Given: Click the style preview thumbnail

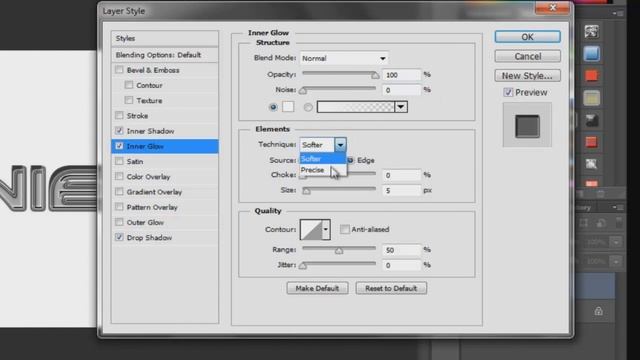Looking at the screenshot, I should coord(527,125).
